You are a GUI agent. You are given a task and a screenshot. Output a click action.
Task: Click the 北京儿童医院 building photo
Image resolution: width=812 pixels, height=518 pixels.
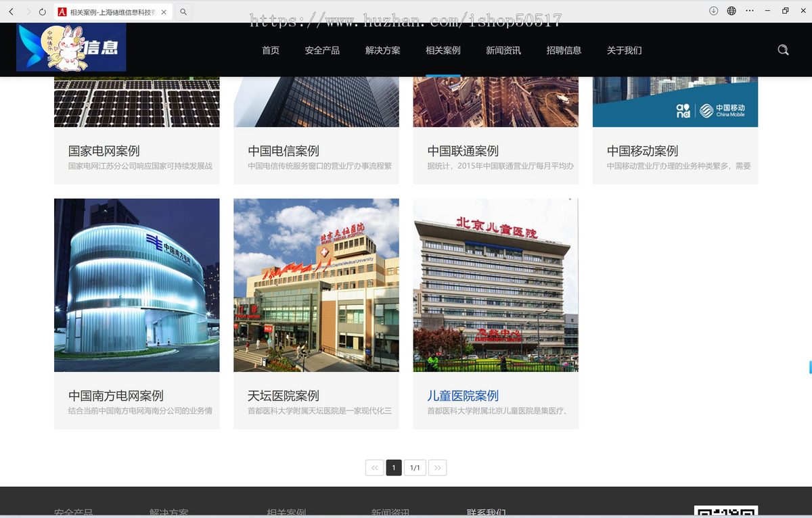click(496, 285)
